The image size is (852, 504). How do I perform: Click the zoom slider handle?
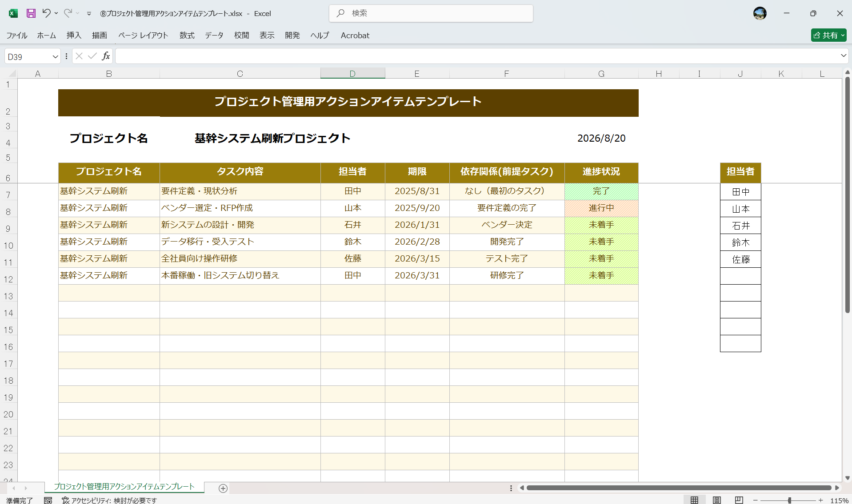789,500
